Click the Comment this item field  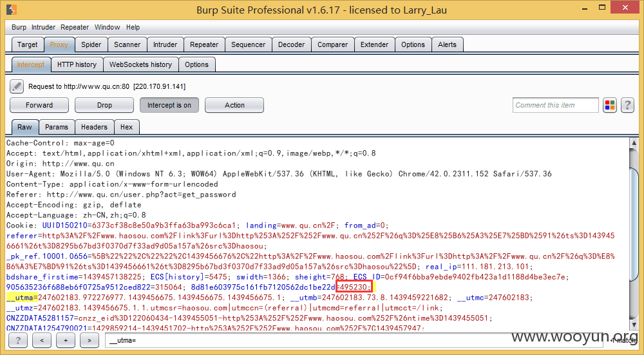click(x=555, y=105)
